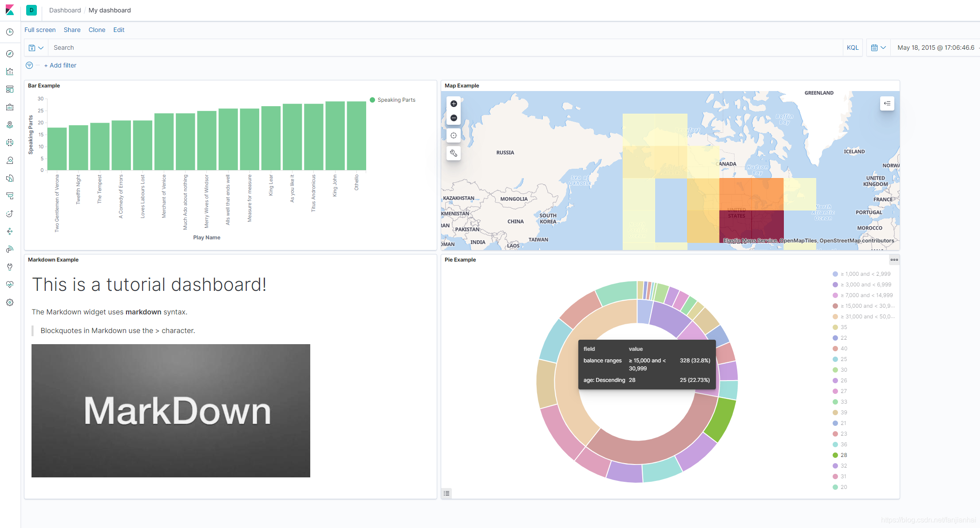The height and width of the screenshot is (528, 980).
Task: Click the Search query input
Action: pos(446,48)
